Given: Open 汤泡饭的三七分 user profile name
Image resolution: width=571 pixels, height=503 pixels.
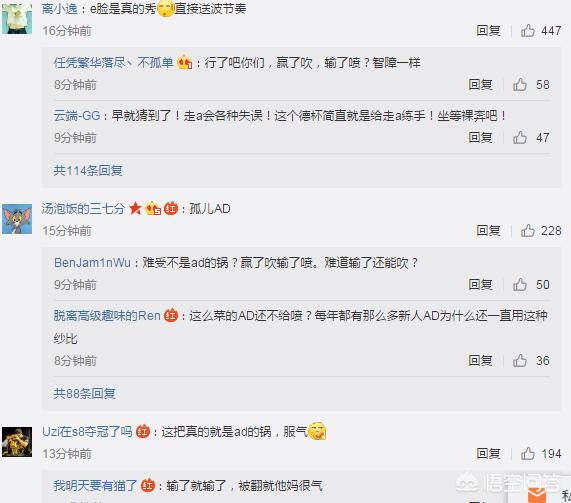Looking at the screenshot, I should 83,209.
